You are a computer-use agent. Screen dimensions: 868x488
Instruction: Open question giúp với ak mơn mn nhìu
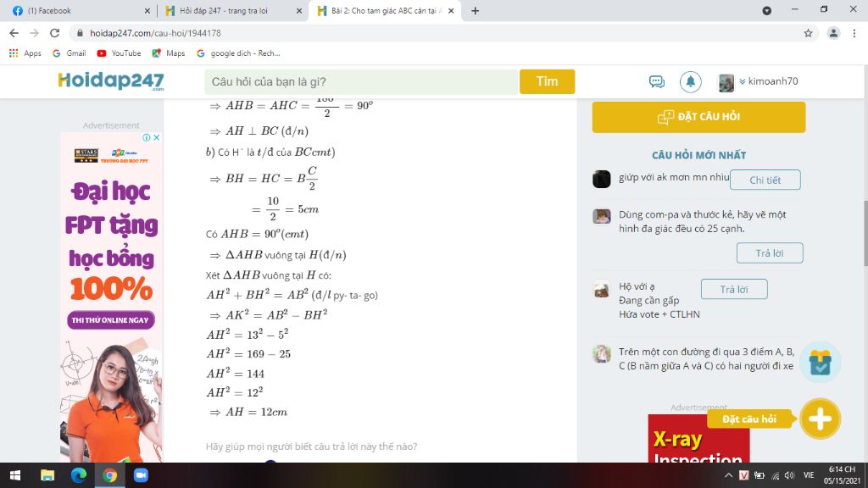coord(674,177)
